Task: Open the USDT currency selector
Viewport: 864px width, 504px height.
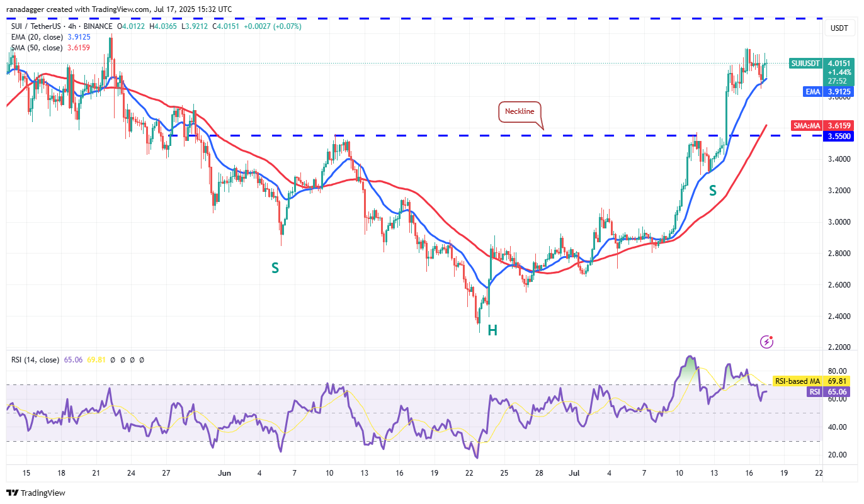Action: click(x=838, y=28)
